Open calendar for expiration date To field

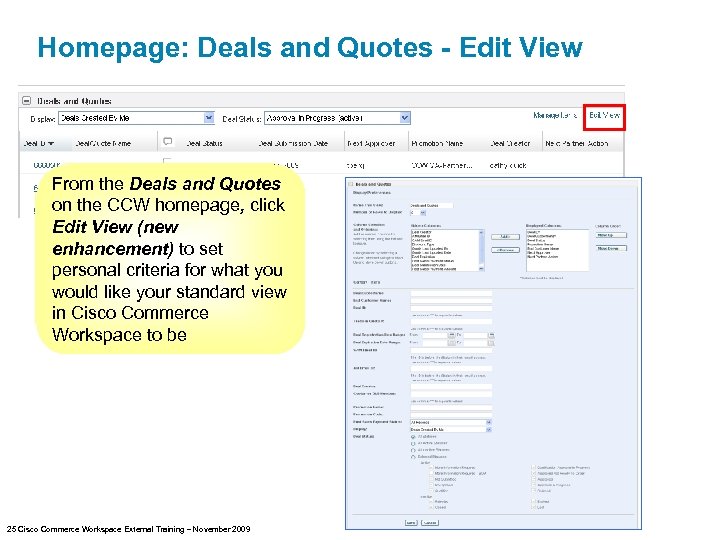pyautogui.click(x=491, y=343)
